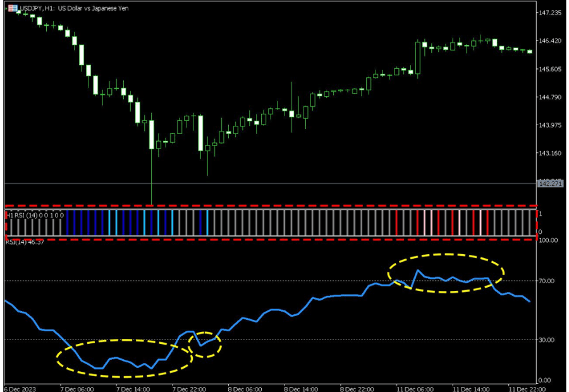Click the first dark blue bar in RSI histogram
Image resolution: width=569 pixels, height=392 pixels.
tap(68, 223)
